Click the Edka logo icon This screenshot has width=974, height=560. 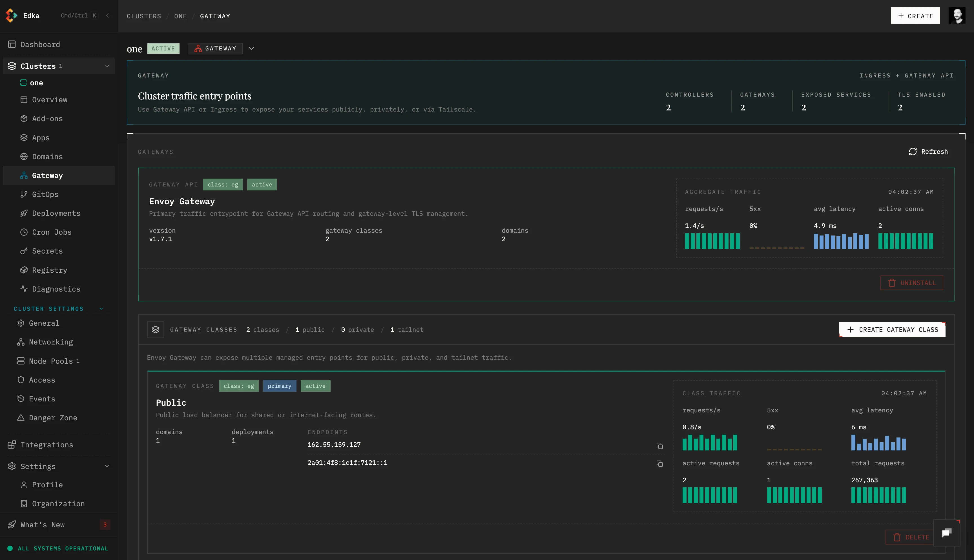point(12,16)
